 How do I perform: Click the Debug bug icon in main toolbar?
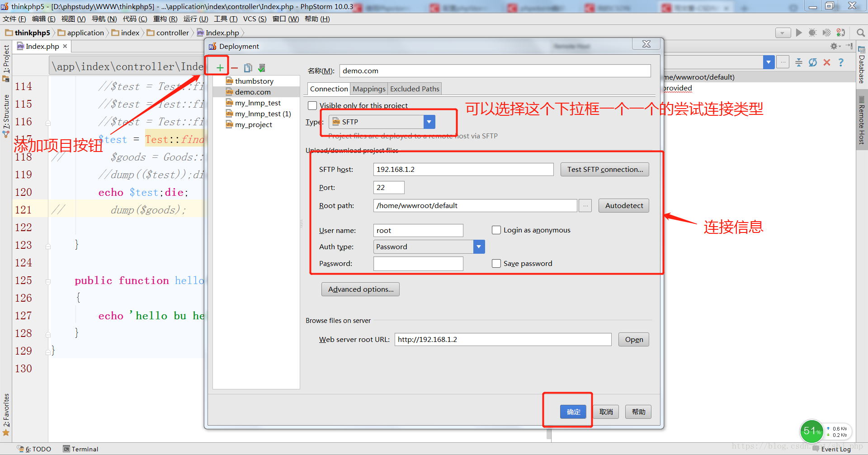(x=812, y=33)
